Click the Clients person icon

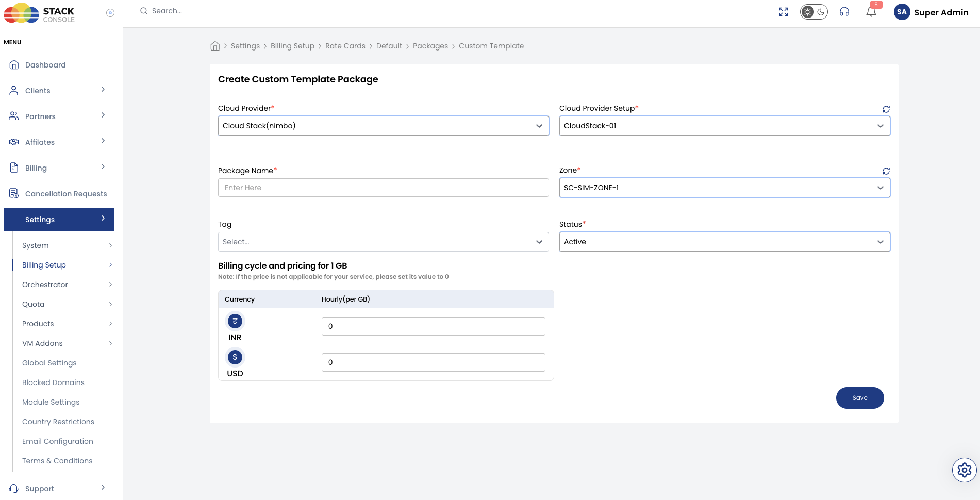14,90
